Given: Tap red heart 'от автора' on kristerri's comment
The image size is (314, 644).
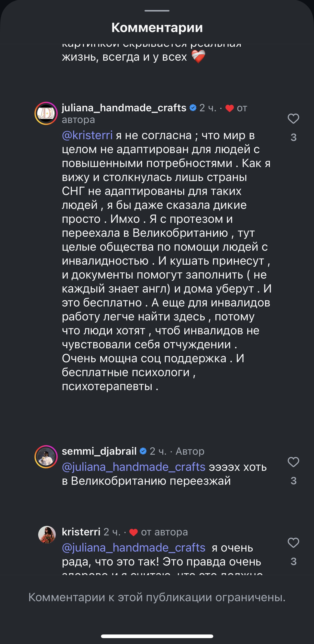Looking at the screenshot, I should coord(134,532).
